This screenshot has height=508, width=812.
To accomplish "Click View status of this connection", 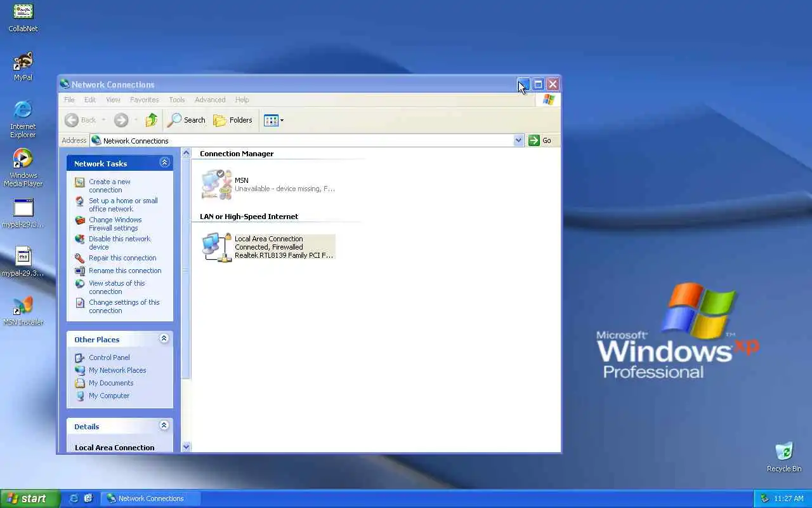I will pyautogui.click(x=117, y=287).
